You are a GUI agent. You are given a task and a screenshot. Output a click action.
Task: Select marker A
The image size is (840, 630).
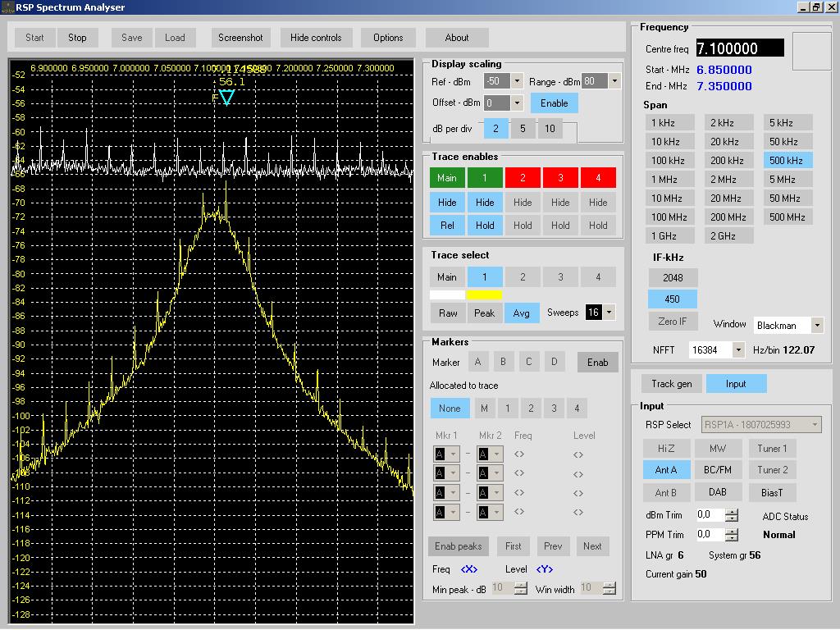click(x=478, y=362)
